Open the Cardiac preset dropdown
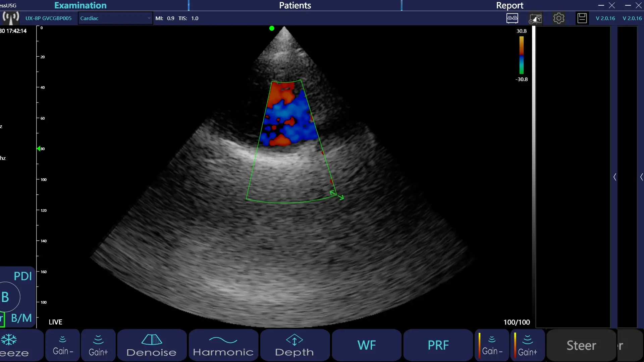Screen dimensions: 644x362 (x=115, y=18)
